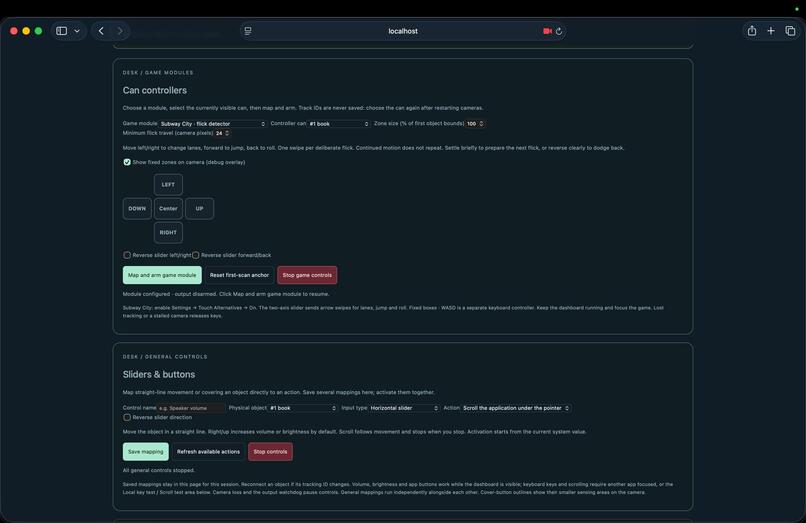Open the Input type dropdown
This screenshot has width=806, height=523.
404,408
